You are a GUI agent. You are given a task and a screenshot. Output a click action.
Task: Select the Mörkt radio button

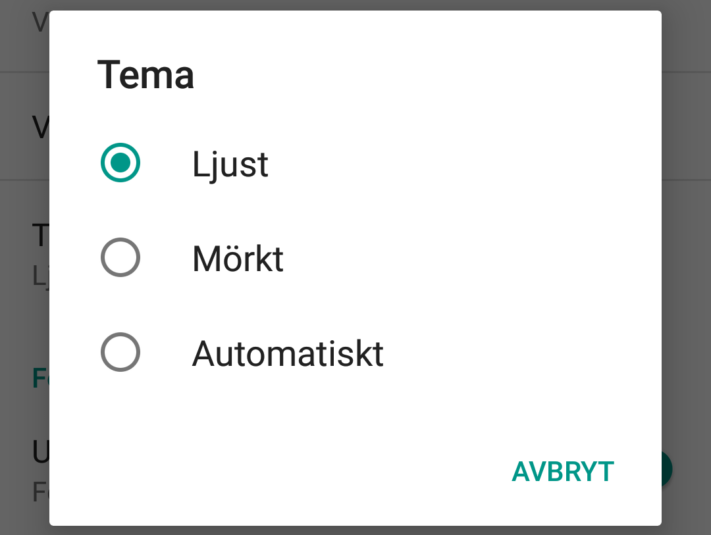tap(121, 259)
